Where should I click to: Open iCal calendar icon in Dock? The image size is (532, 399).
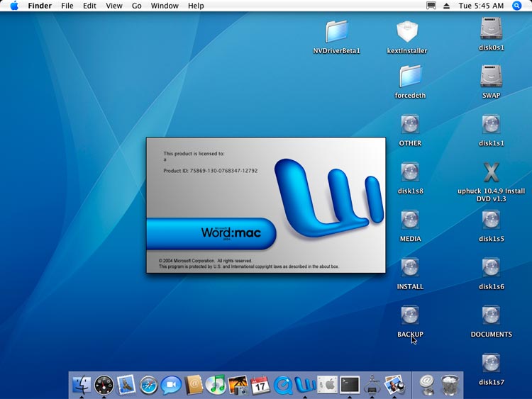pyautogui.click(x=260, y=385)
